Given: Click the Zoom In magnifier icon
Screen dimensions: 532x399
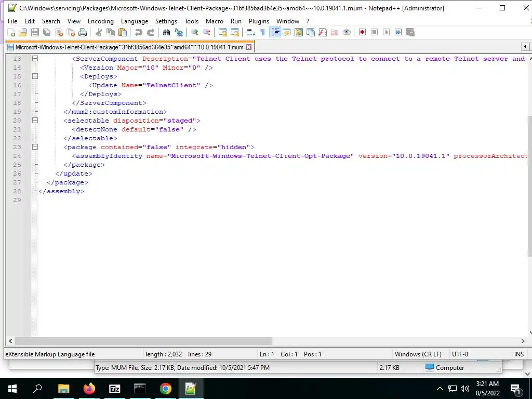Looking at the screenshot, I should point(195,32).
